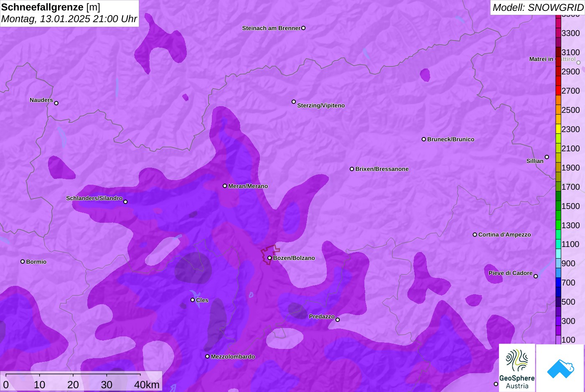Click the Bruneck/Brunico marker dot

click(424, 139)
